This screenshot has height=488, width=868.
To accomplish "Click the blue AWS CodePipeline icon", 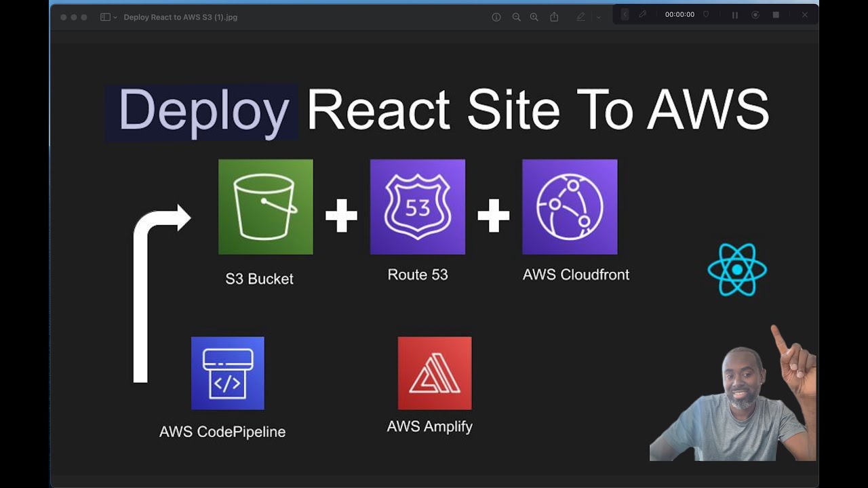I will pos(228,373).
